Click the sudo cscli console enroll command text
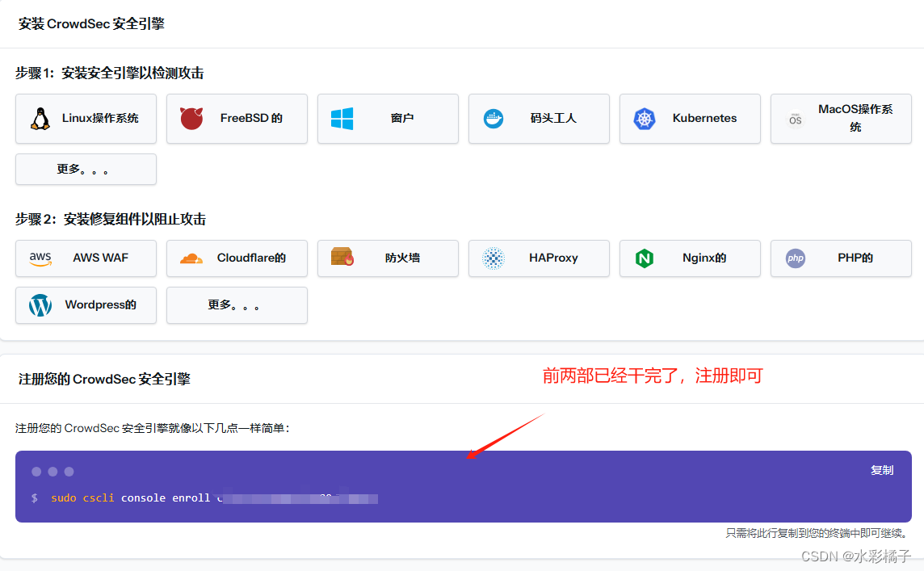This screenshot has width=924, height=571. click(x=214, y=498)
